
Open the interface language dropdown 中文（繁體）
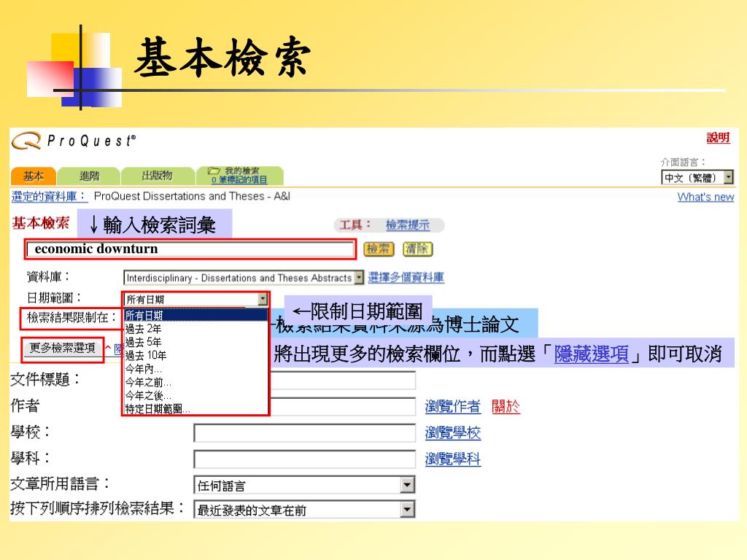697,178
